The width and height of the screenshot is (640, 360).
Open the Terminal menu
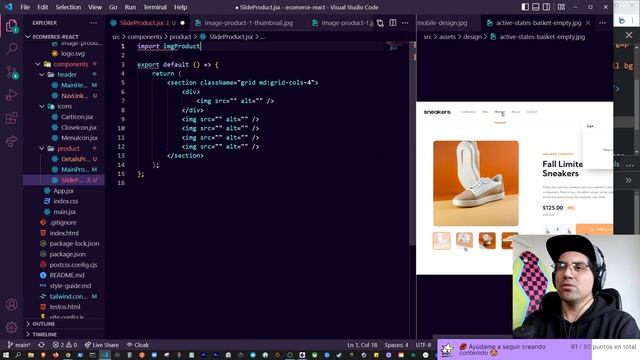155,7
